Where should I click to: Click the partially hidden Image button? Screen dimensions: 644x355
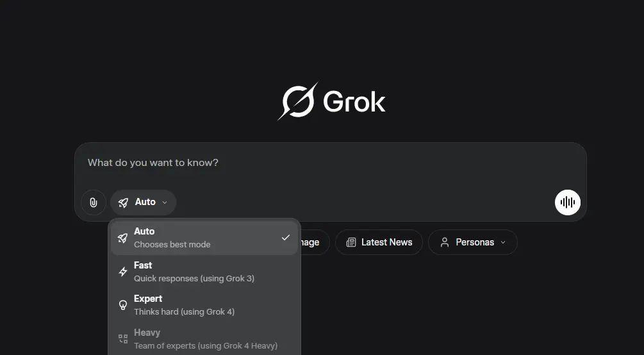pos(315,242)
